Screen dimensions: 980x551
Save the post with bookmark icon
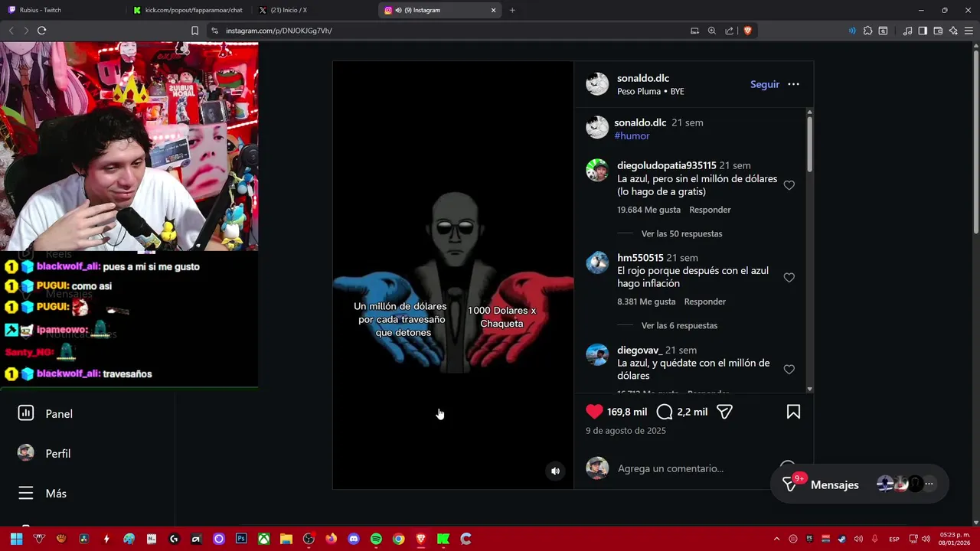pyautogui.click(x=793, y=412)
